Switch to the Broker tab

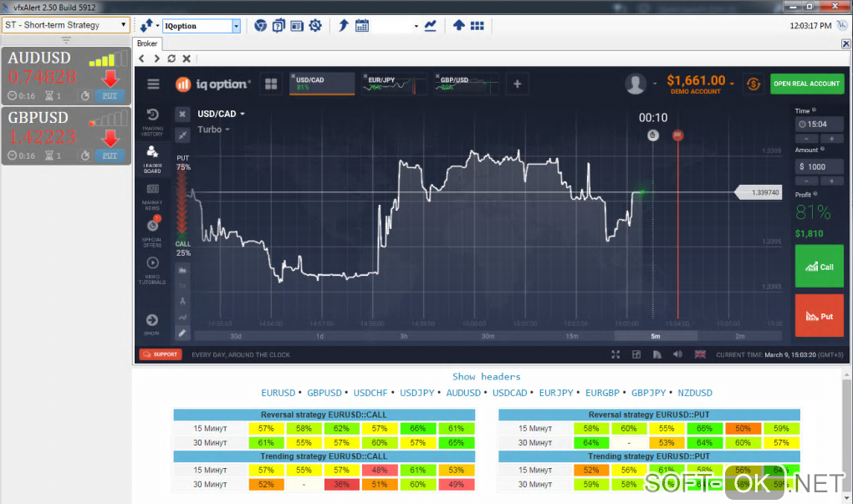(147, 43)
